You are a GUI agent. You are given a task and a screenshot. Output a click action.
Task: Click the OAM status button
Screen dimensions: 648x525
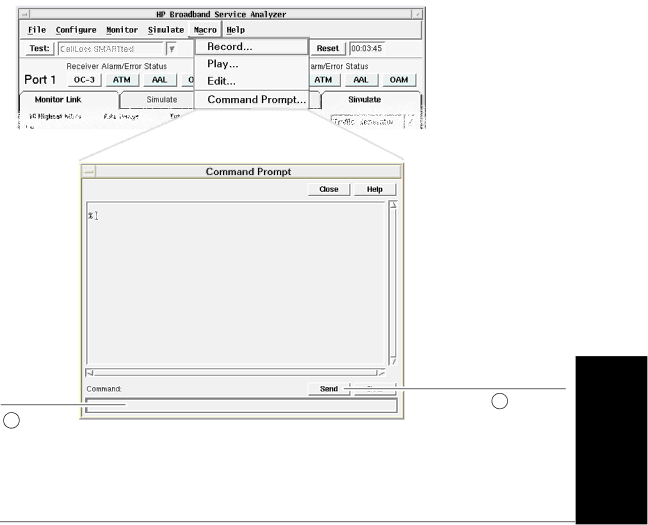(399, 80)
